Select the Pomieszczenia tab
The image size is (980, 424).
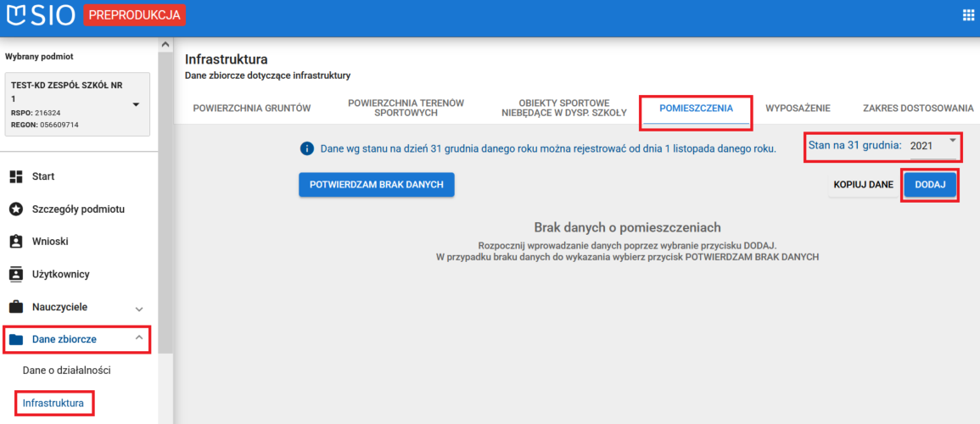(x=697, y=109)
